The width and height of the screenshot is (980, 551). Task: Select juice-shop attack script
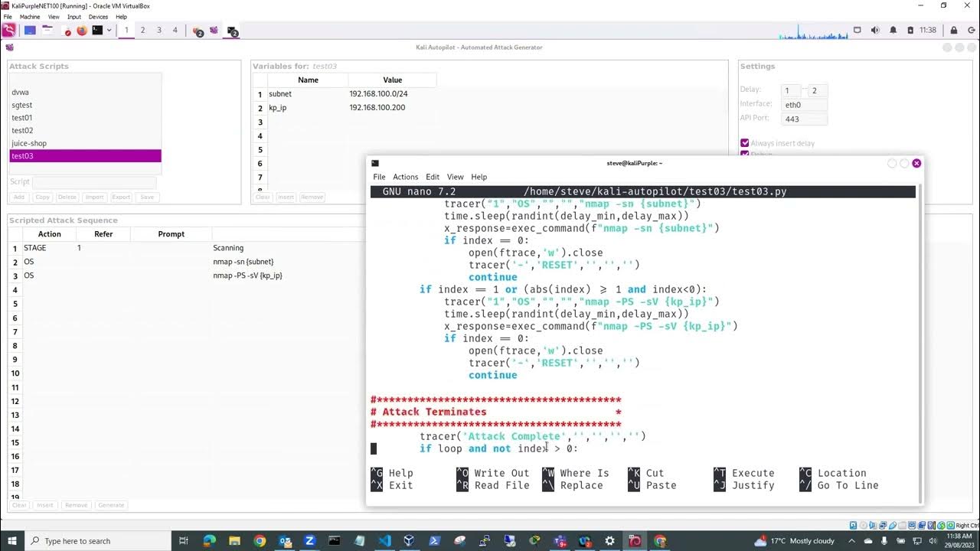click(x=85, y=143)
